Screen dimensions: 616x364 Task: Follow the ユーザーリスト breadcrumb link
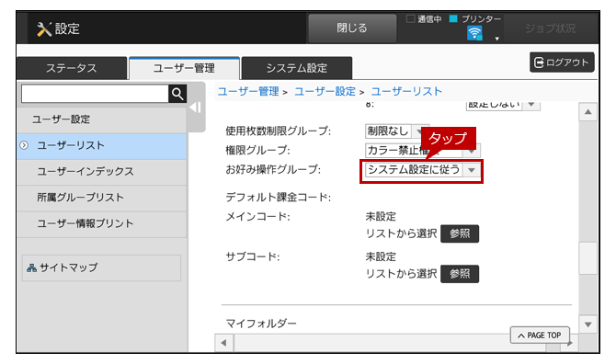click(406, 92)
